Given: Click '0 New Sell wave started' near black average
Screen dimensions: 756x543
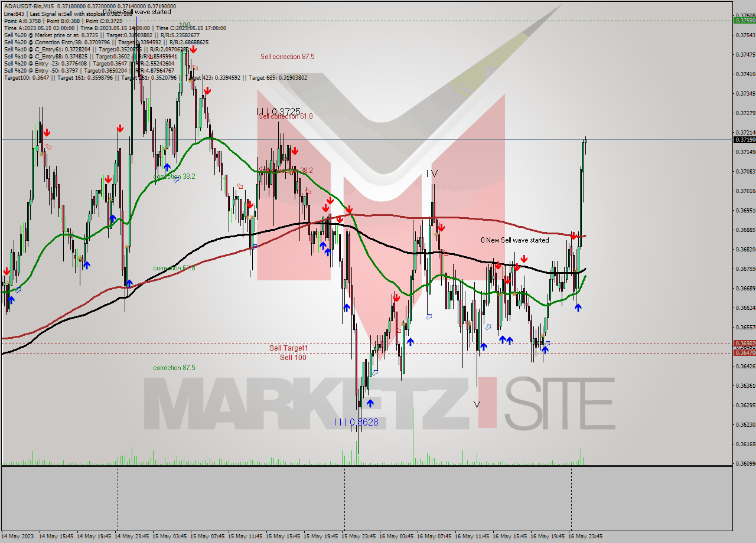Looking at the screenshot, I should click(x=515, y=240).
